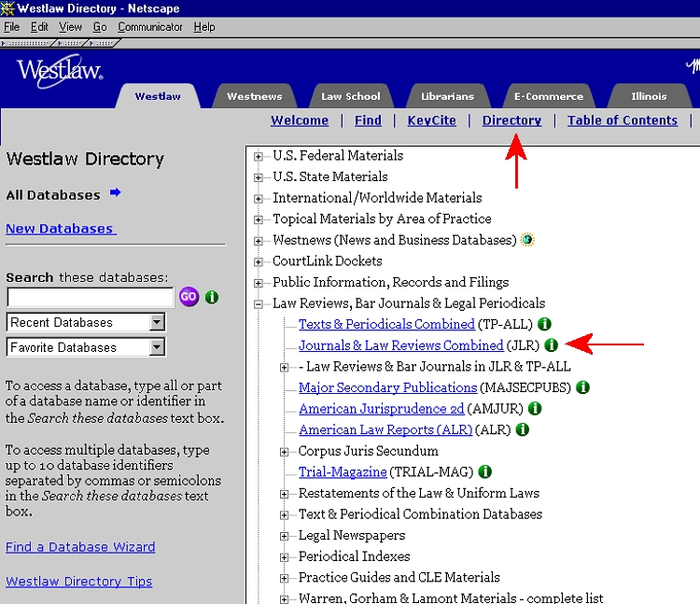This screenshot has height=604, width=700.
Task: Switch to the E-Commerce tab
Action: [x=549, y=96]
